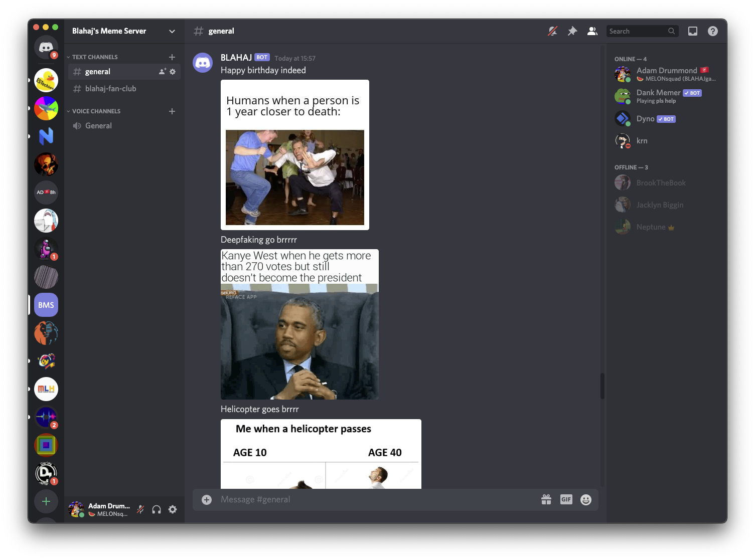Open the white shark server icon

(46, 221)
